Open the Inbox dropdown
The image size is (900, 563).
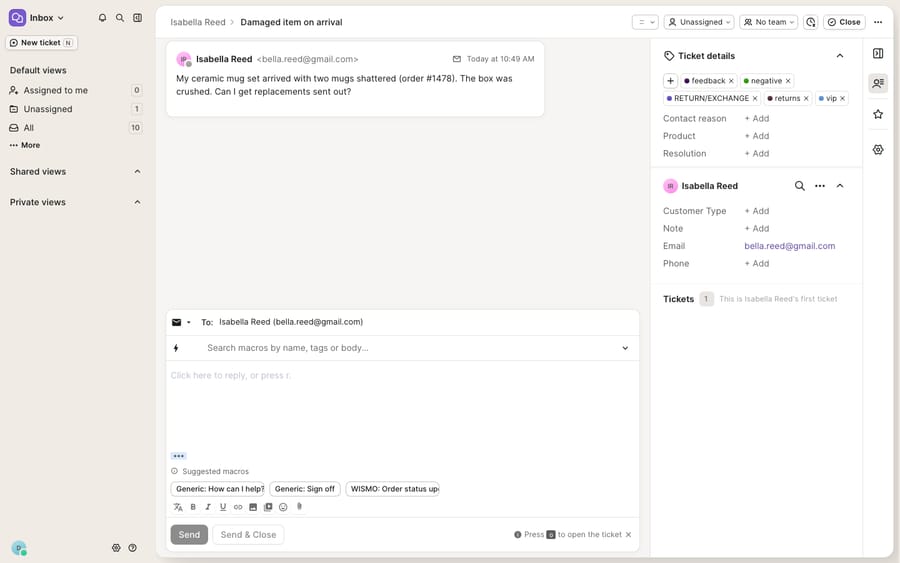[x=46, y=18]
